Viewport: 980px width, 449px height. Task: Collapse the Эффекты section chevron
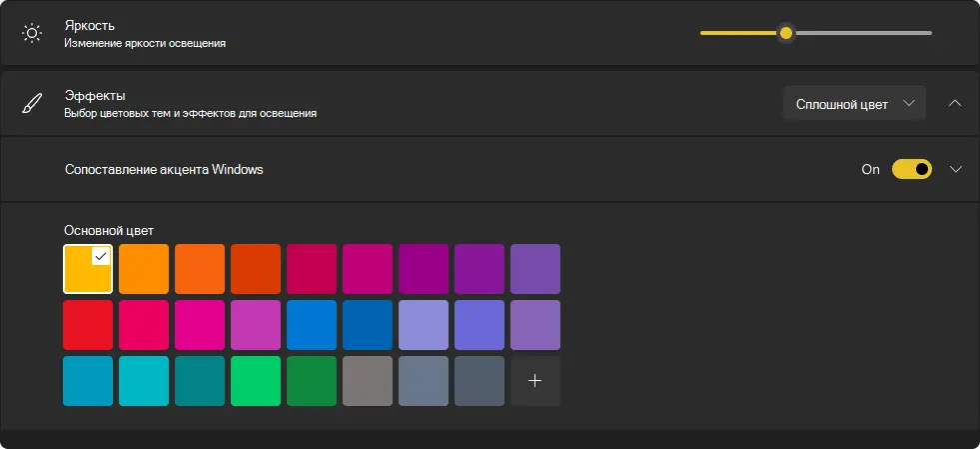click(955, 104)
